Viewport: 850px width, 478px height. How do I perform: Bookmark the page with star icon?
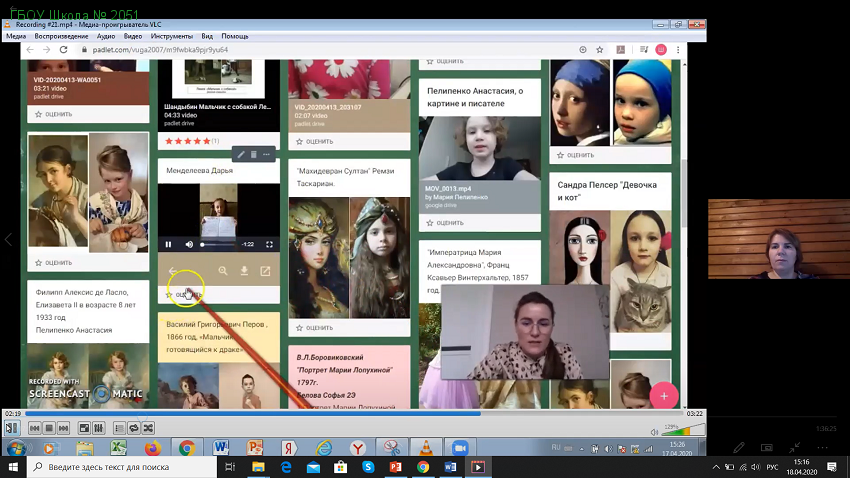coord(600,50)
